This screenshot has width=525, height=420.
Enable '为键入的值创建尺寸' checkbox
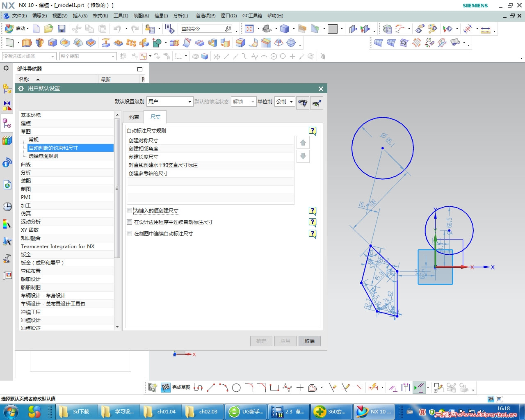pyautogui.click(x=130, y=211)
